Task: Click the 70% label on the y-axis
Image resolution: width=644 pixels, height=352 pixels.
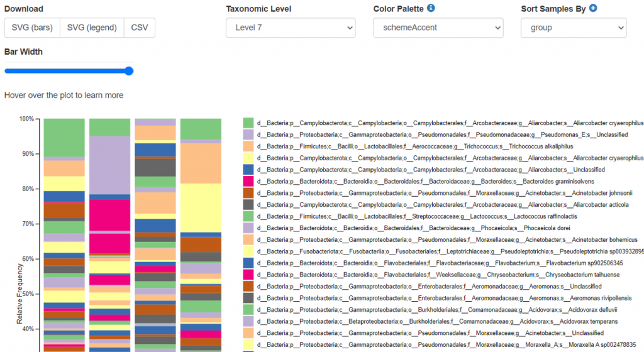Action: pyautogui.click(x=28, y=224)
